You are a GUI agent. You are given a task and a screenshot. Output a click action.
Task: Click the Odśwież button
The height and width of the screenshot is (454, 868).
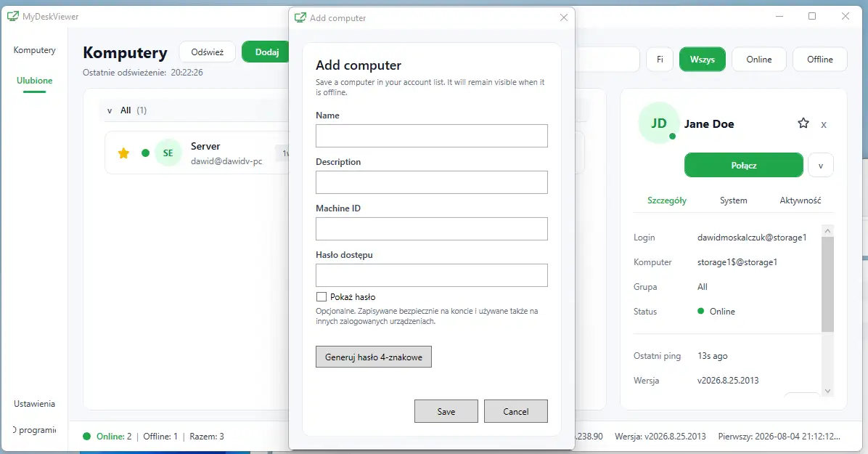pos(208,52)
